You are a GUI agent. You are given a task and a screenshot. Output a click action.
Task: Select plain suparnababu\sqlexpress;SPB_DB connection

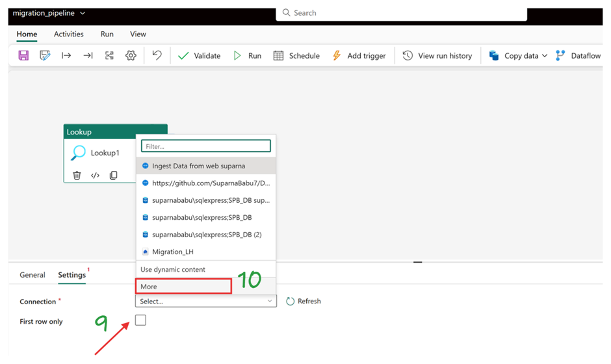(206, 218)
